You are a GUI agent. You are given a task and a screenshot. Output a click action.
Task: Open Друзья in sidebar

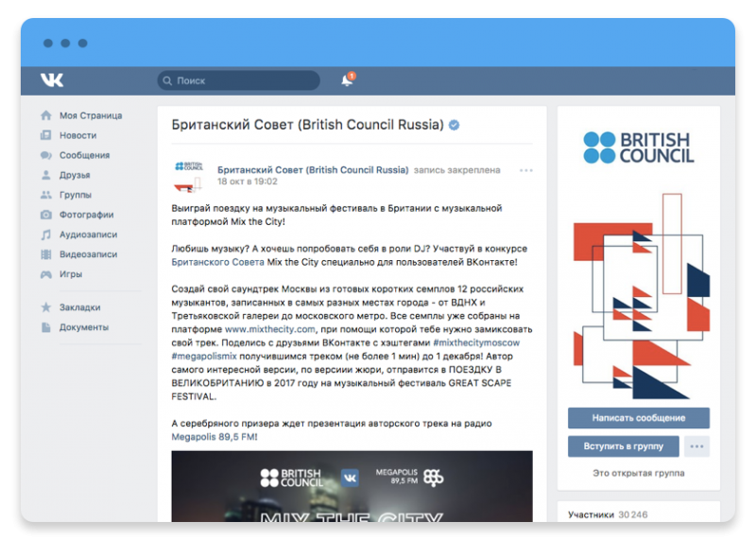tap(75, 175)
